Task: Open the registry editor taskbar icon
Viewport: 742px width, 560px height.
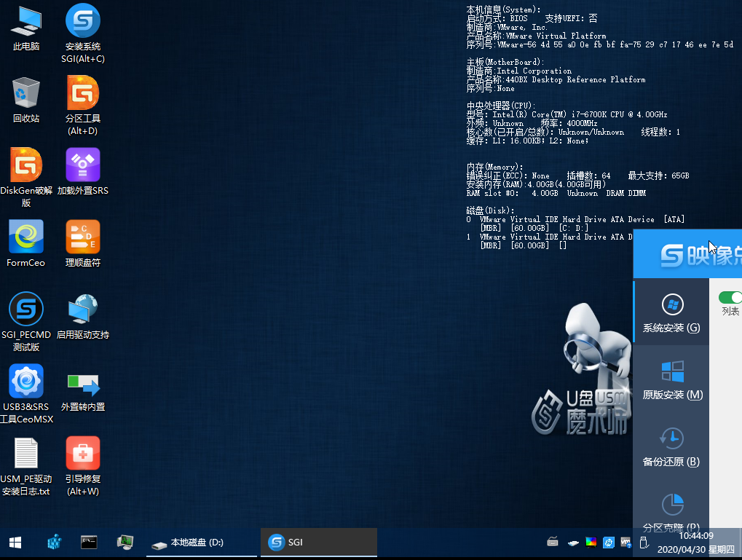Action: point(55,542)
